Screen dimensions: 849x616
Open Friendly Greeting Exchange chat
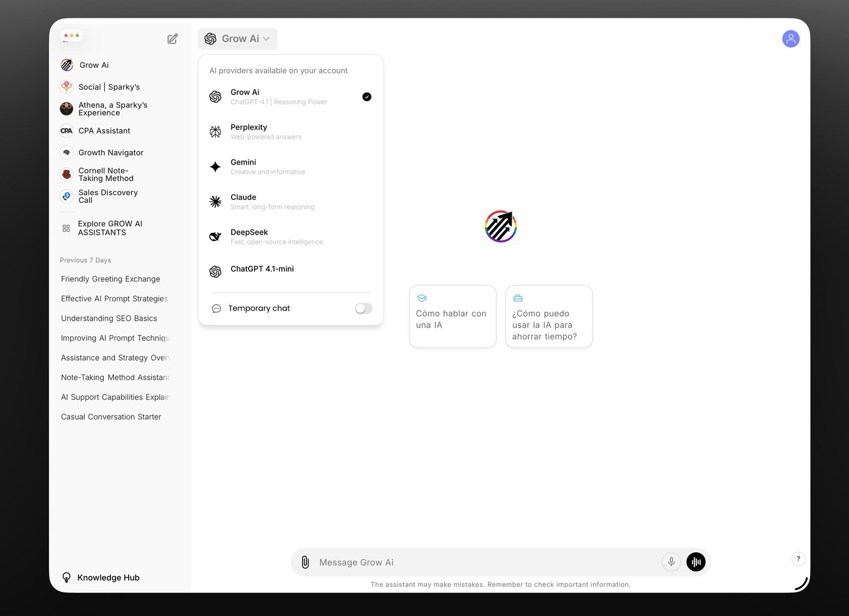[111, 279]
